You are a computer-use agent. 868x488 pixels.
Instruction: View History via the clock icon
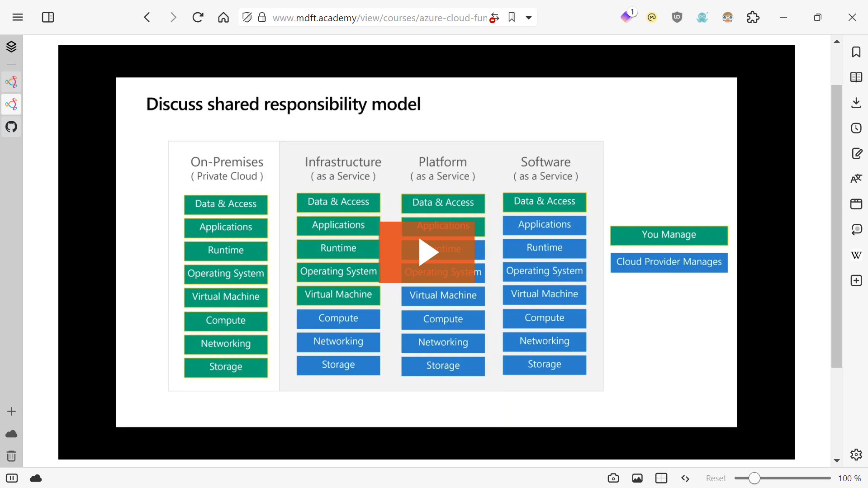point(856,128)
